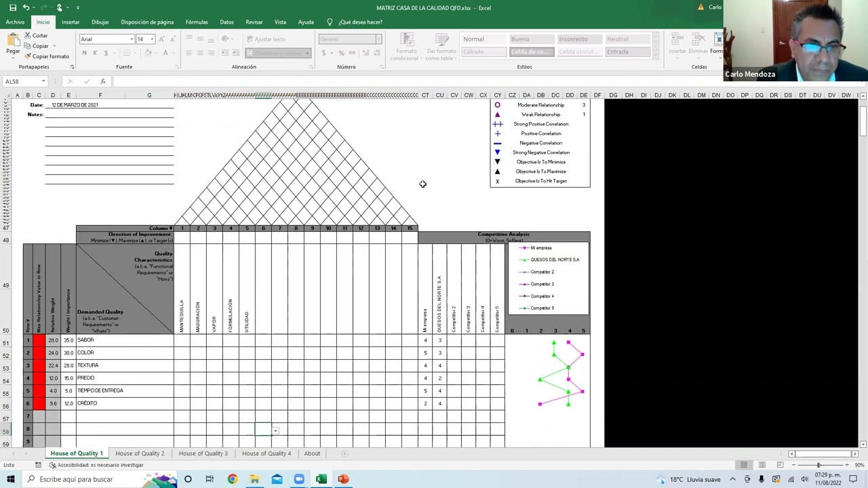Image resolution: width=868 pixels, height=488 pixels.
Task: Switch to Page Break Preview
Action: point(780,465)
